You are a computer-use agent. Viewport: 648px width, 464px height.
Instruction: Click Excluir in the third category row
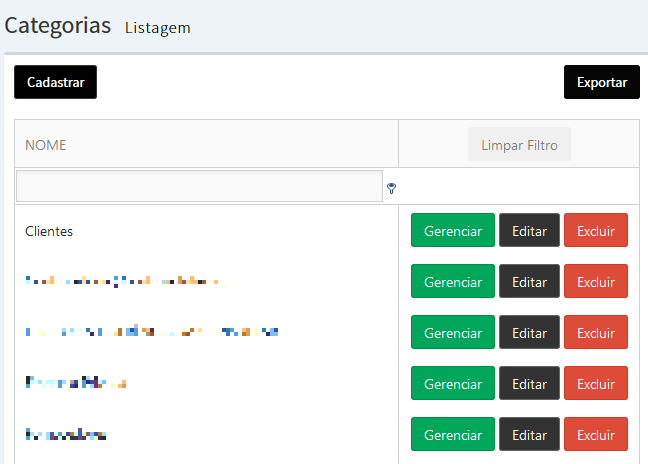[x=596, y=332]
